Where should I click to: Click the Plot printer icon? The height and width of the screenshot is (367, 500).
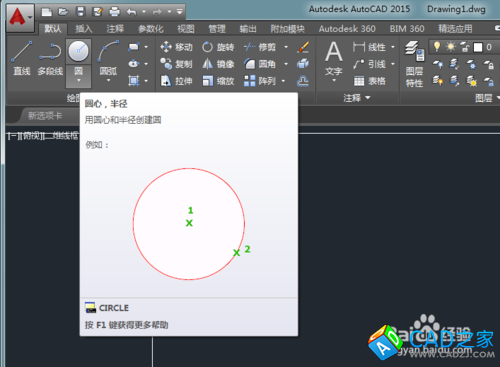pos(114,12)
